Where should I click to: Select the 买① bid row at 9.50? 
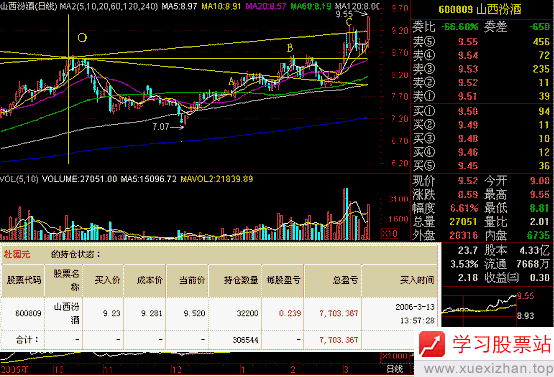click(x=482, y=111)
